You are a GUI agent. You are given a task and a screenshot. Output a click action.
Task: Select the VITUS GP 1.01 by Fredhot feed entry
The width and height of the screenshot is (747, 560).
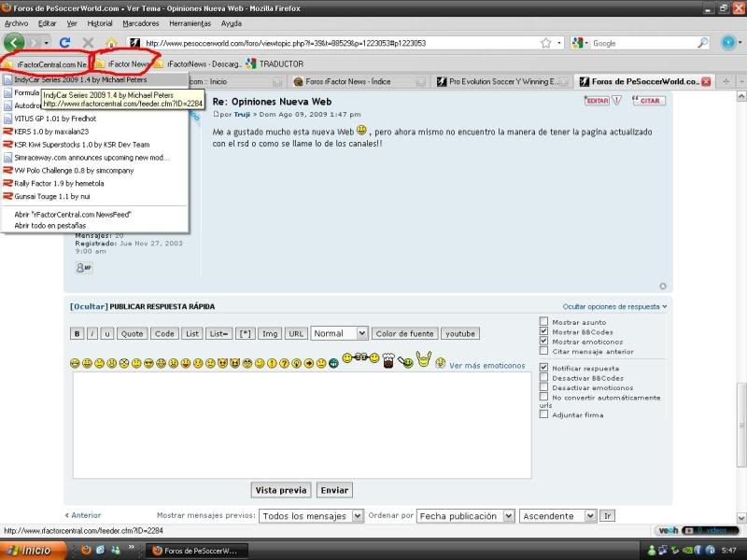(x=54, y=119)
